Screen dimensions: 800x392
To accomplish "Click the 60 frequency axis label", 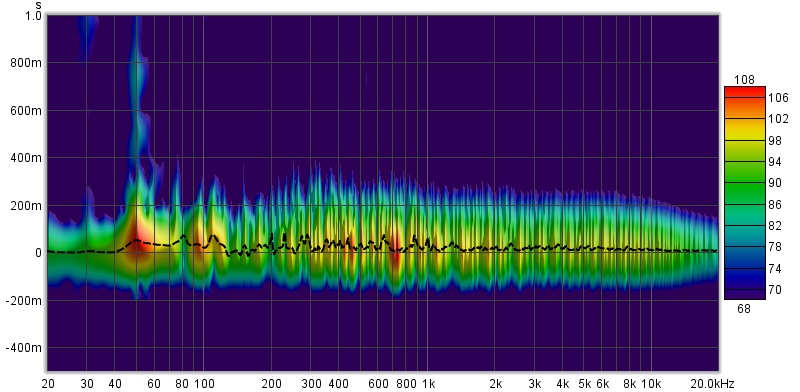I will click(154, 384).
